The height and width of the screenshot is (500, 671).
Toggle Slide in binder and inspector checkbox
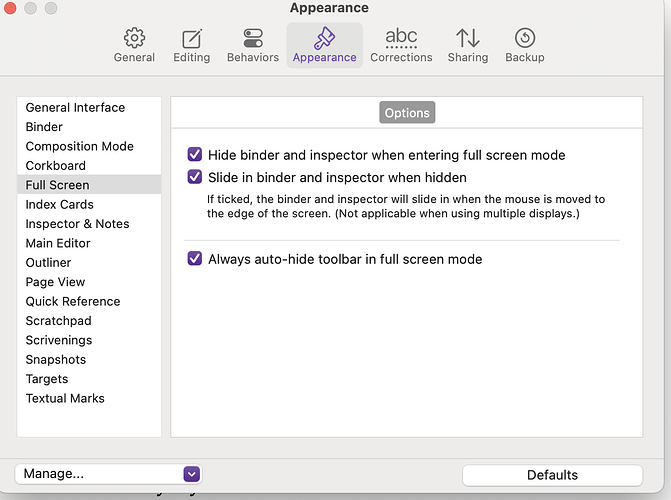(x=195, y=177)
